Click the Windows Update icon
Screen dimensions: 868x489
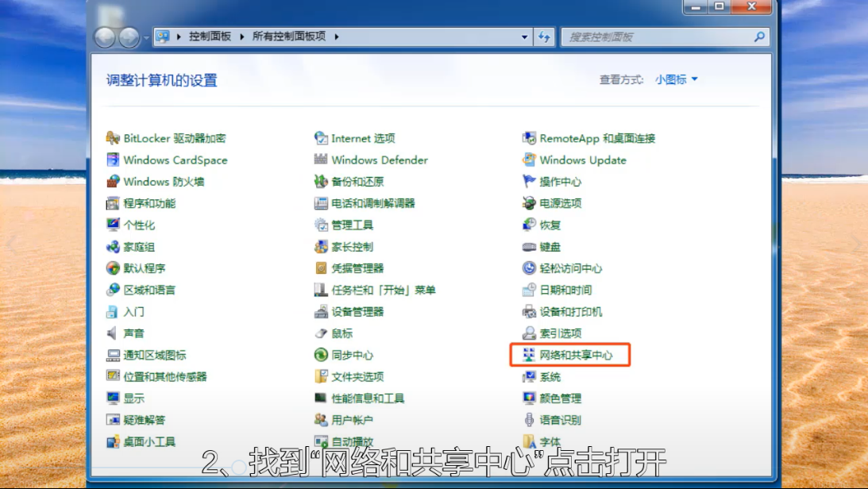pos(529,160)
